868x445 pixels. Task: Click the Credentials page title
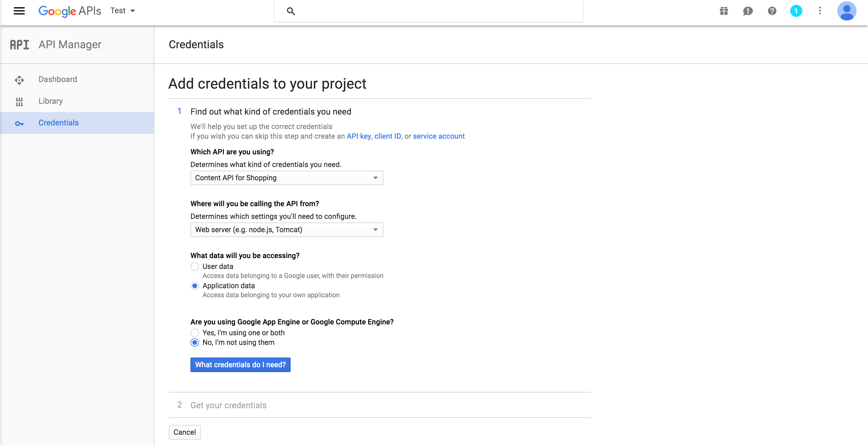pos(196,45)
